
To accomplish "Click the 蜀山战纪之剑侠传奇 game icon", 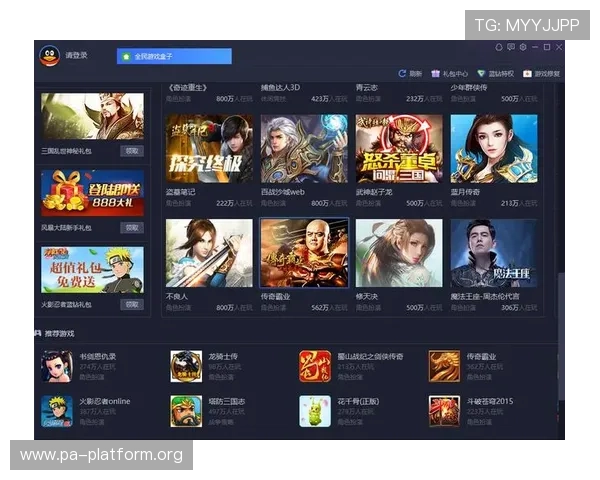I will 315,366.
